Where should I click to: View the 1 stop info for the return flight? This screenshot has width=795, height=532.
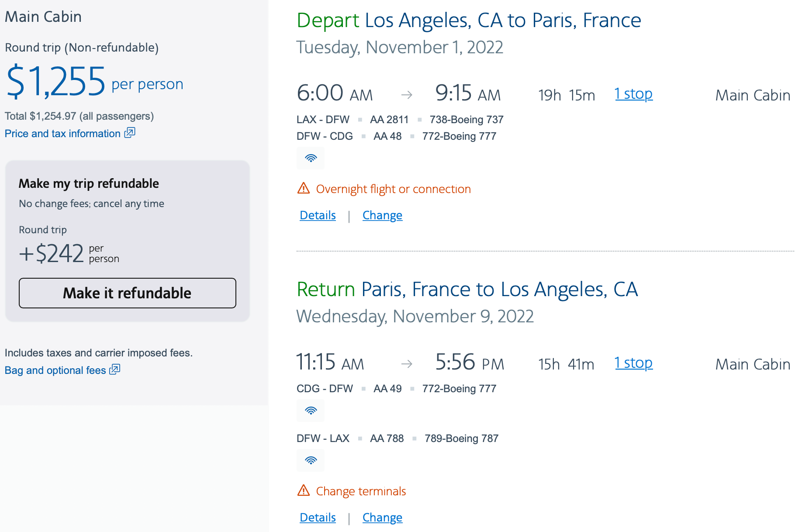633,363
